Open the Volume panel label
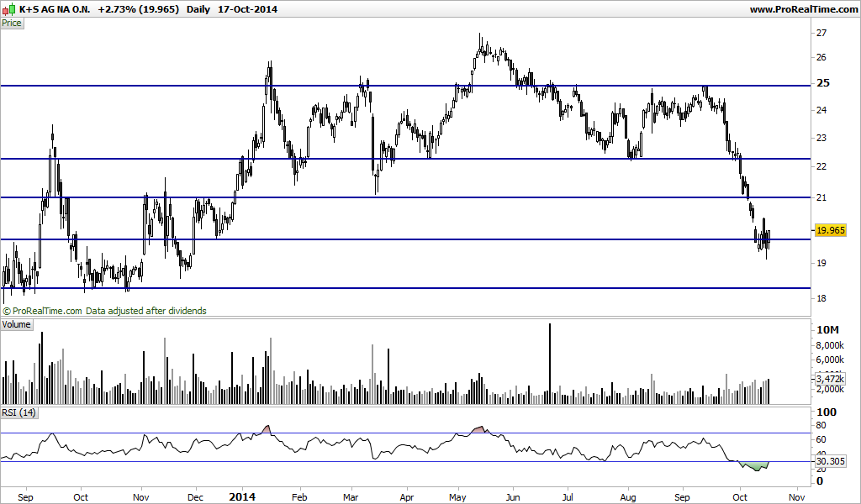The width and height of the screenshot is (861, 504). point(16,325)
